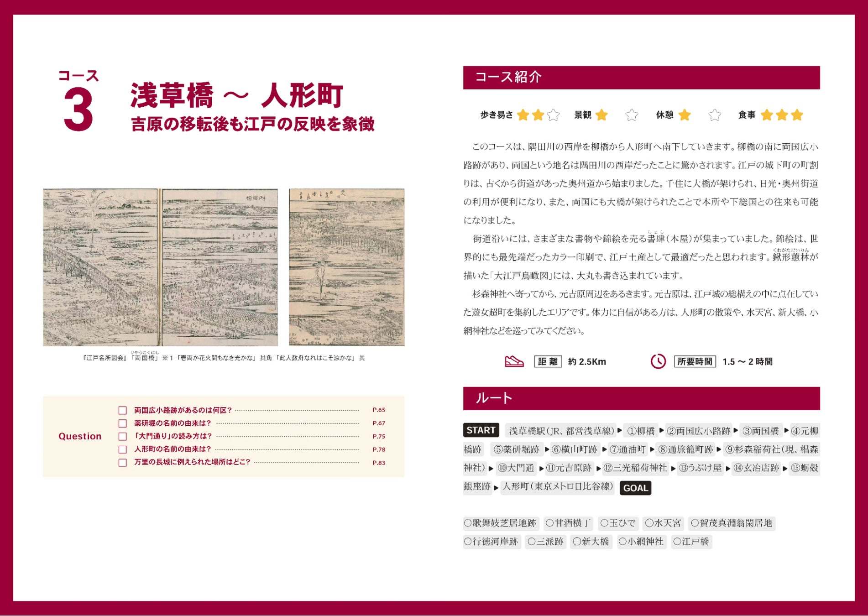Open the right-side 両国橋 woodblock illustration
This screenshot has height=616, width=868.
[347, 267]
